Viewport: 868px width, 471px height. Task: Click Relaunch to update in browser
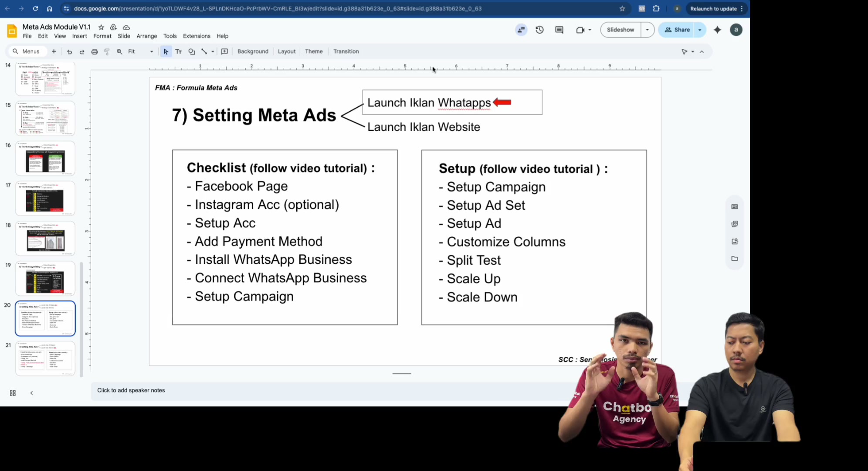point(716,9)
